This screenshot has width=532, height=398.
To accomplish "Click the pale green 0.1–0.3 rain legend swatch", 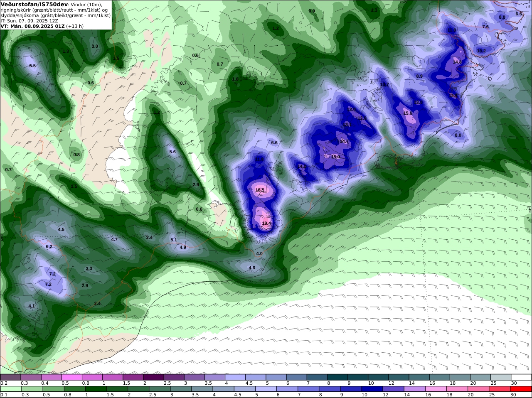I will pyautogui.click(x=11, y=389).
